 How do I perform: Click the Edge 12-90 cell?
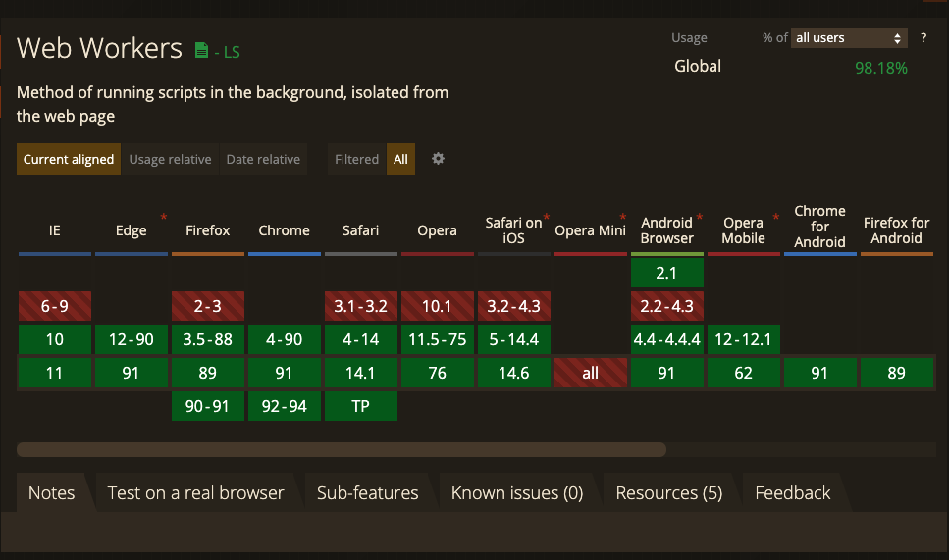[132, 339]
